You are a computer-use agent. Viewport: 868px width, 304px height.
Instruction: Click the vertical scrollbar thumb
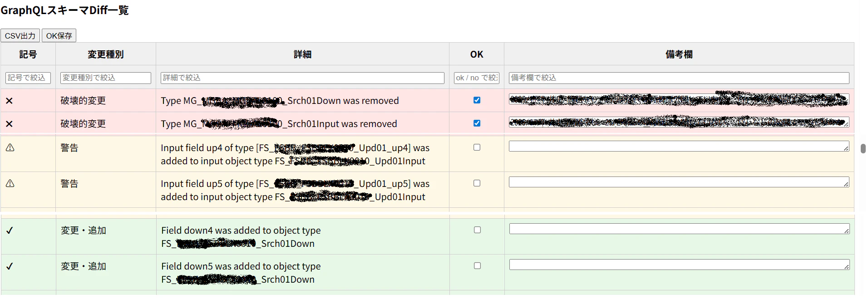pyautogui.click(x=863, y=148)
